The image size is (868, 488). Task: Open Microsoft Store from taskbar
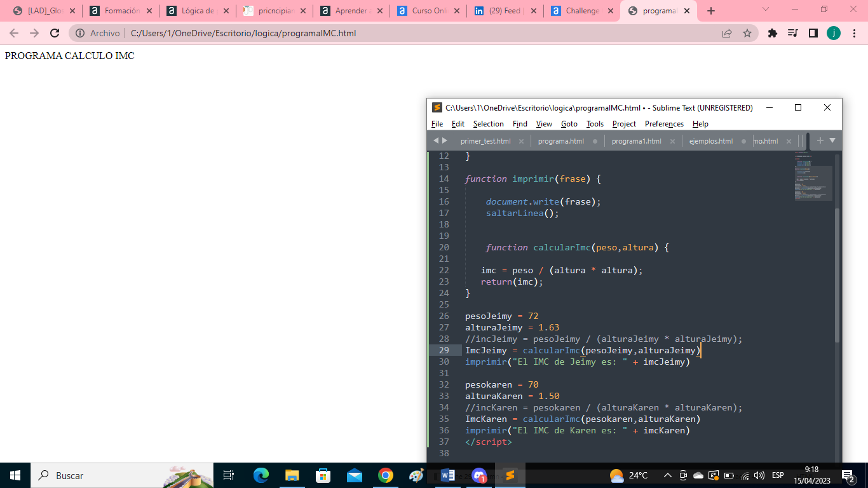tap(323, 475)
